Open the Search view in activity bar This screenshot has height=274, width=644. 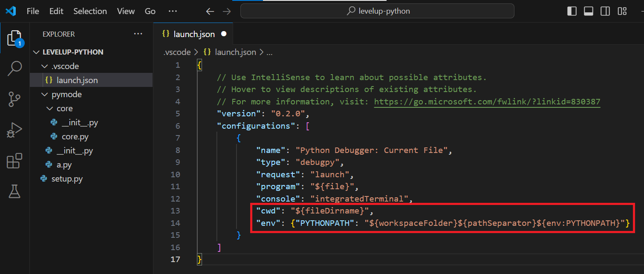(14, 68)
